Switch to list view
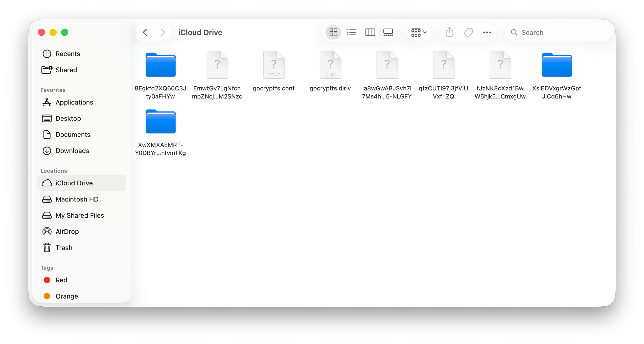Viewport: 644px width, 344px height. (x=351, y=32)
